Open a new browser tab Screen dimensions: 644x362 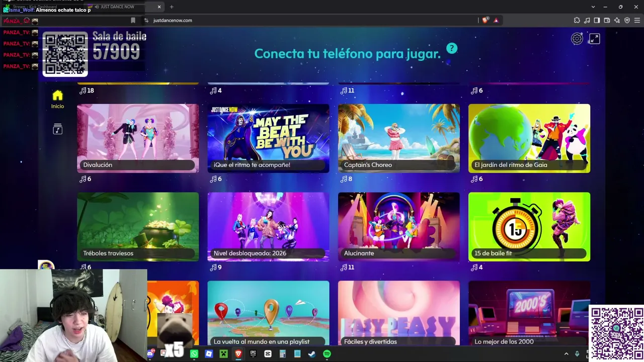tap(172, 7)
